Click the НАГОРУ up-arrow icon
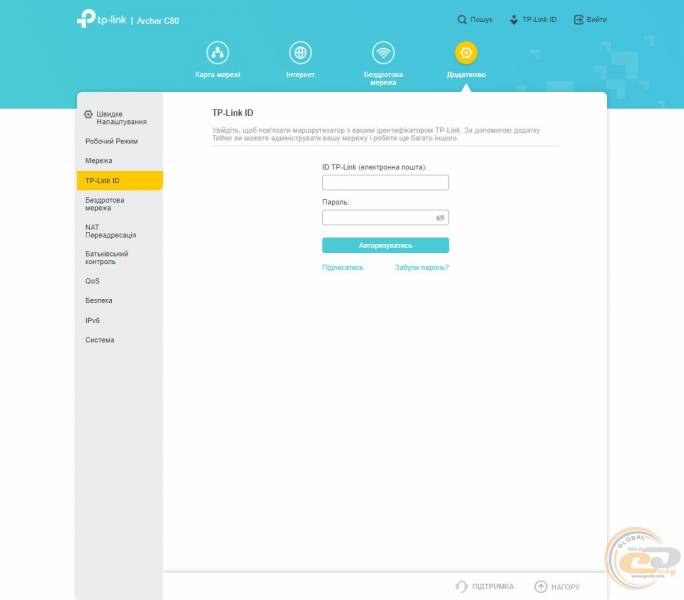This screenshot has width=684, height=600. tap(540, 586)
